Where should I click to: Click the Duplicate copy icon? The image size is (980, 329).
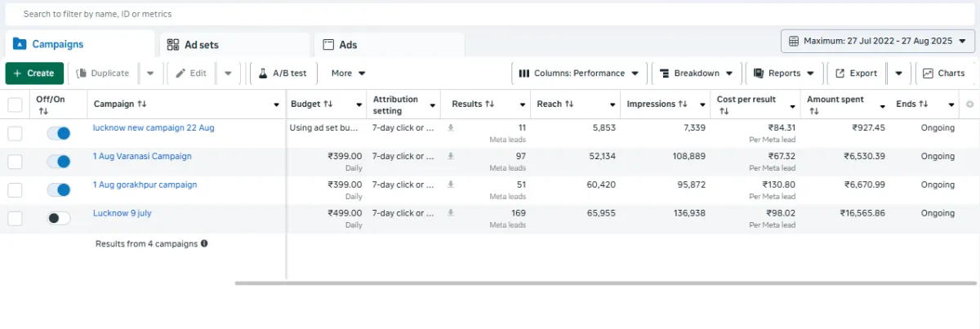[82, 73]
